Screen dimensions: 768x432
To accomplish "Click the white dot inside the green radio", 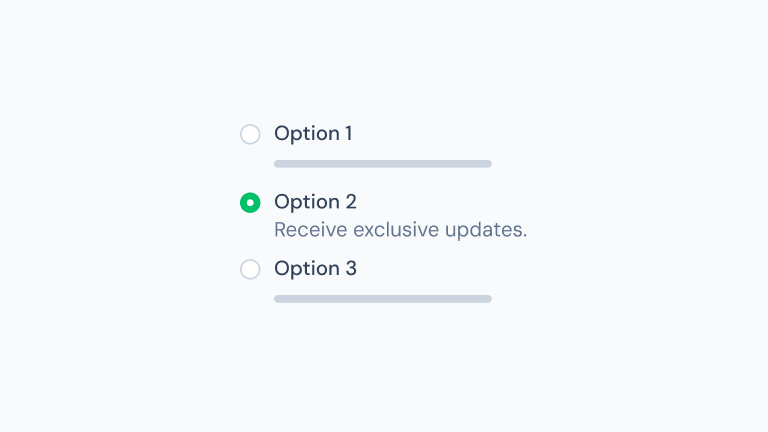I will click(250, 203).
